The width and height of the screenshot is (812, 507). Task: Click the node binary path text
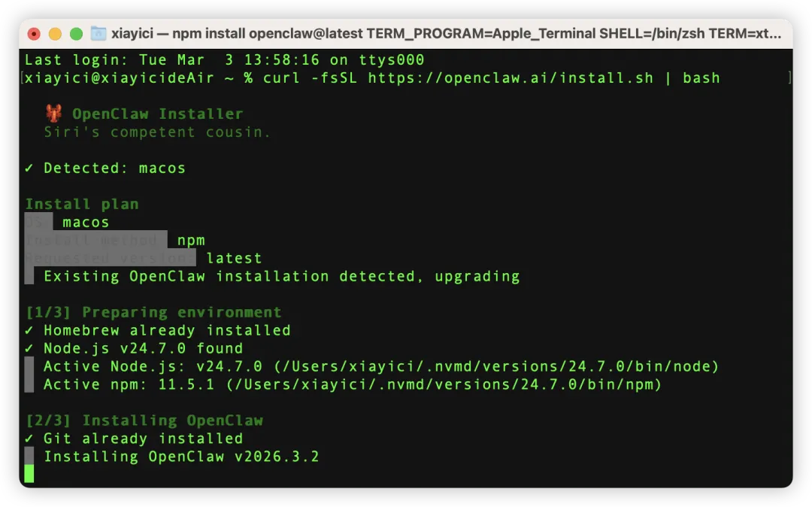click(496, 366)
